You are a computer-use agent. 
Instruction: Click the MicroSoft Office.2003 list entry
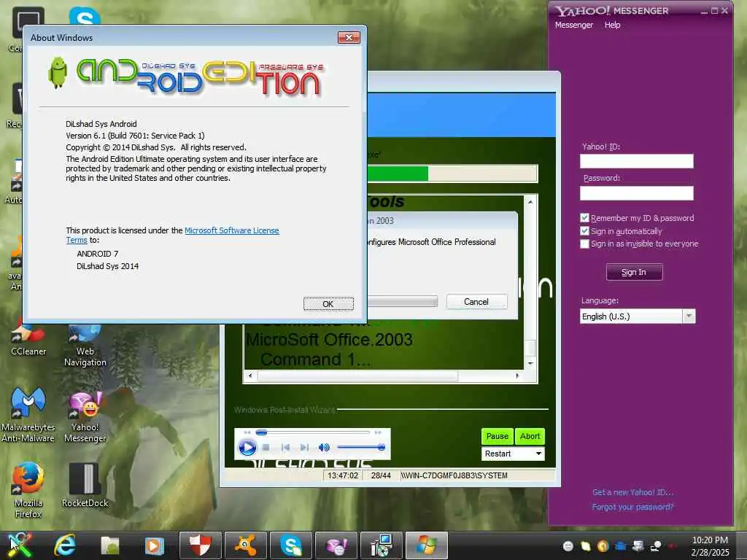click(329, 340)
